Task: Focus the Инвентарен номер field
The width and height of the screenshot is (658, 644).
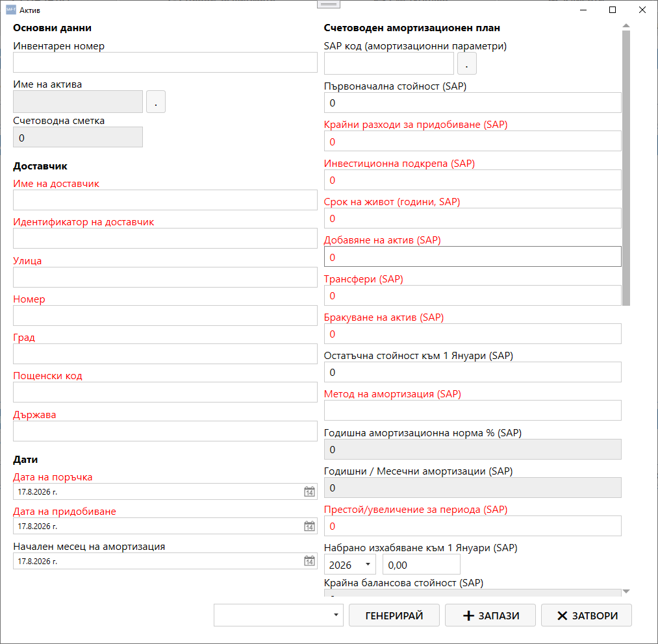Action: coord(166,62)
